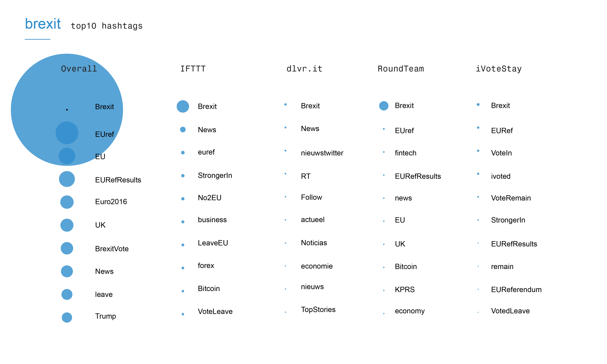This screenshot has height=364, width=607.
Task: Click the IFTTT Brexit bubble
Action: (183, 106)
